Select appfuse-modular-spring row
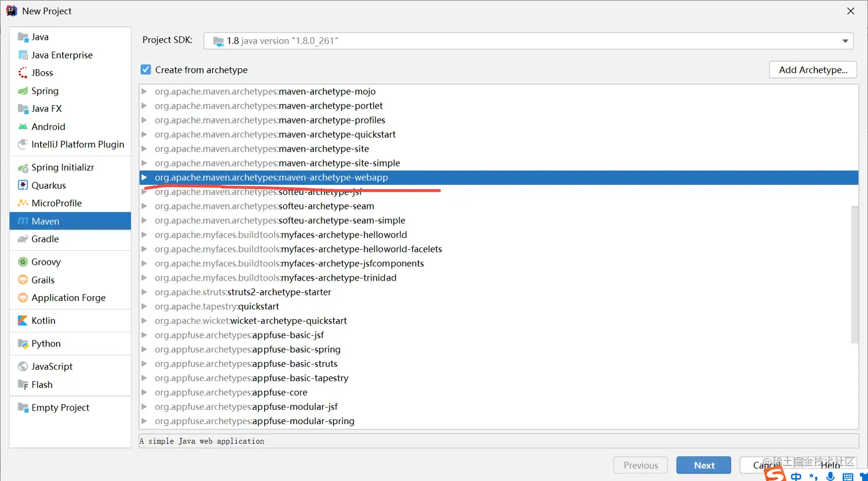The width and height of the screenshot is (868, 481). 499,421
